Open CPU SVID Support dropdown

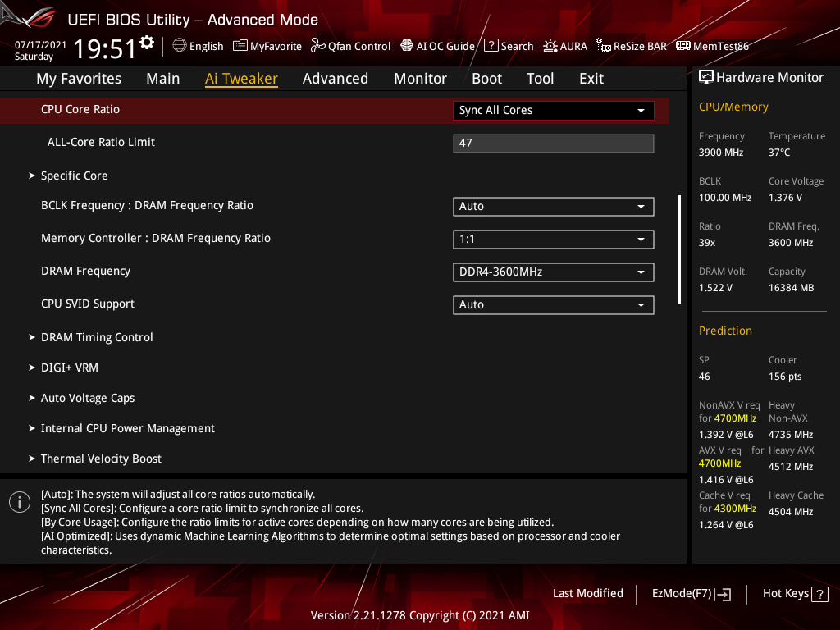coord(554,305)
